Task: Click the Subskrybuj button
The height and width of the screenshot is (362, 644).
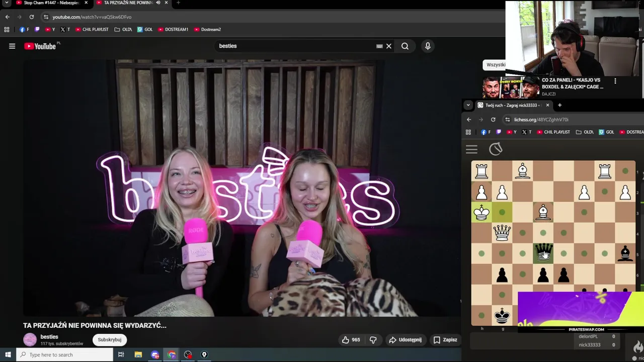Action: click(x=110, y=340)
